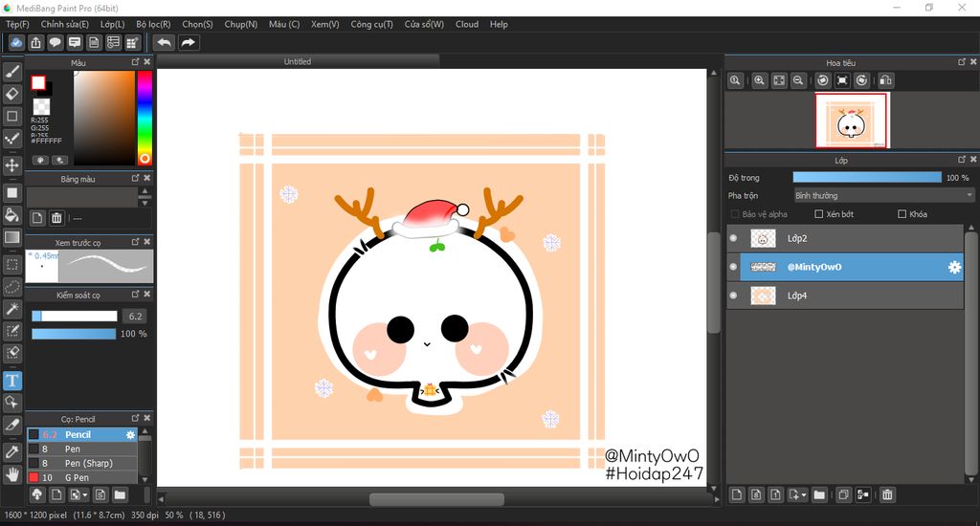Open the Bộ lọc(R) menu
Image resolution: width=980 pixels, height=526 pixels.
tap(153, 24)
